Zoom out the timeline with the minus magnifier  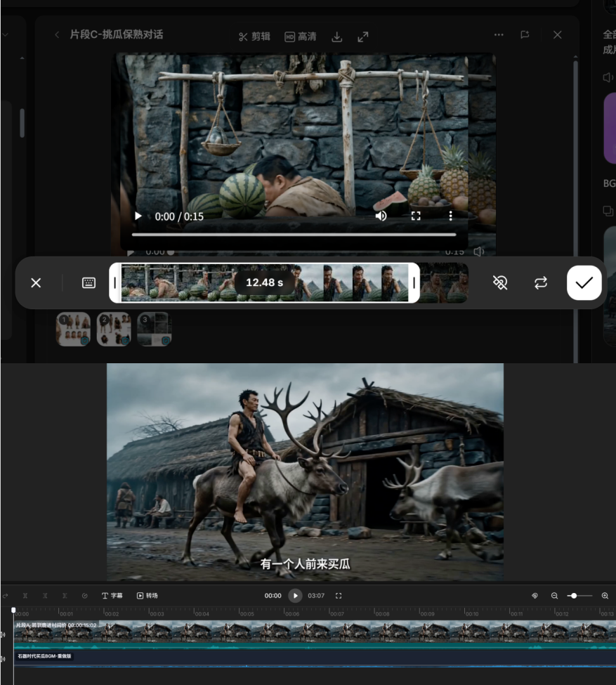[x=554, y=596]
